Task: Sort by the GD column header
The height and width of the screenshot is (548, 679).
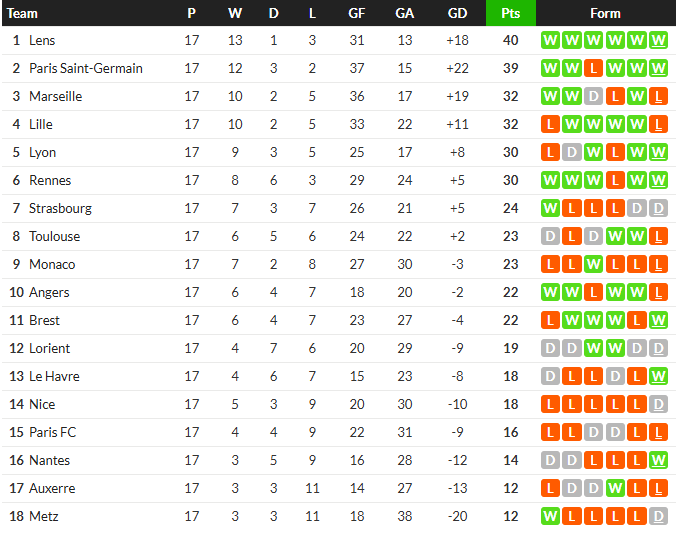Action: point(457,13)
